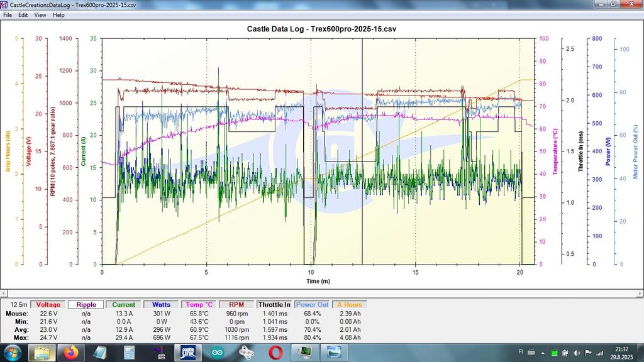The height and width of the screenshot is (362, 644).
Task: Open Windows Explorer folder icon
Action: (42, 353)
